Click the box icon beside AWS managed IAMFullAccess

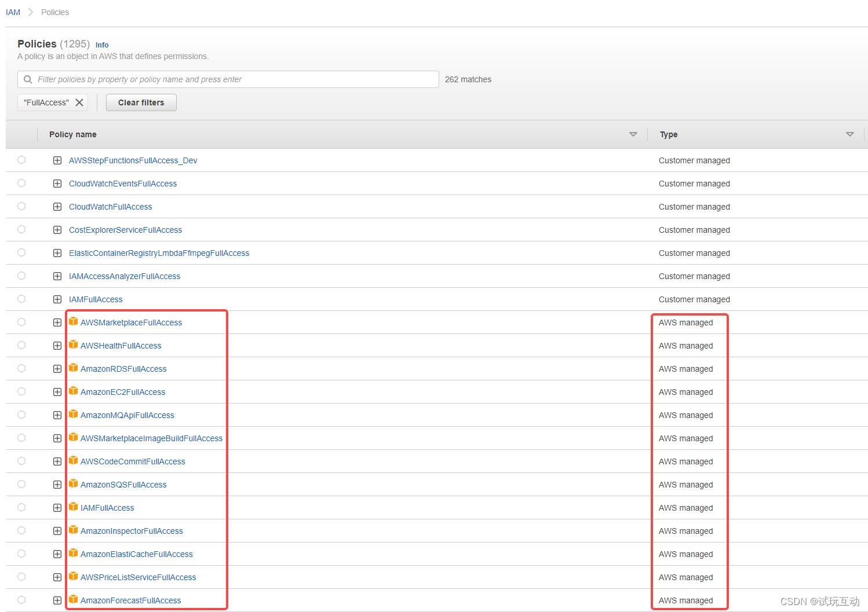tap(74, 507)
